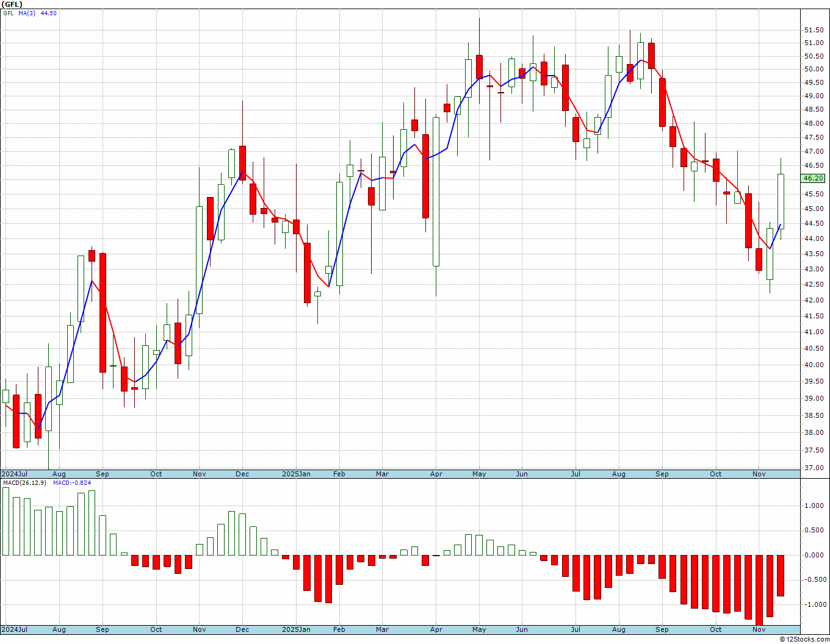Click the 43.50 price axis label
This screenshot has height=644, width=830.
point(813,254)
